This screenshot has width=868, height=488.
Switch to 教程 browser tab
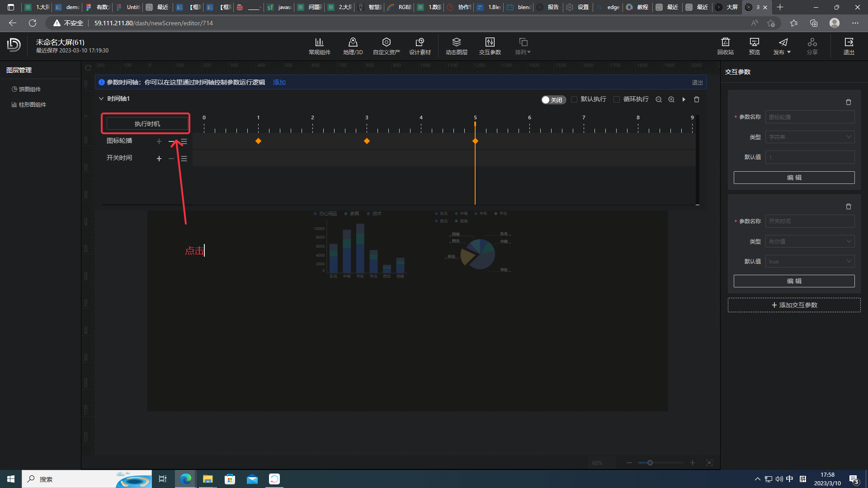click(638, 7)
